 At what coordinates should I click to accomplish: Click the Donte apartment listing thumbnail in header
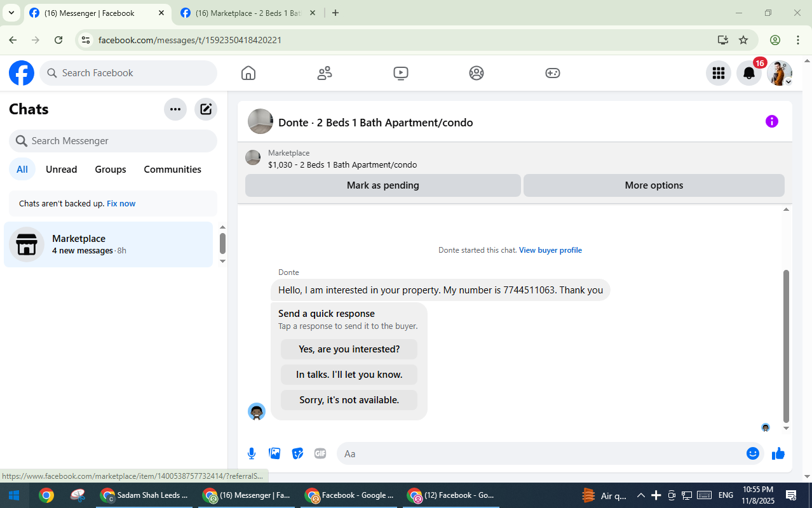261,121
